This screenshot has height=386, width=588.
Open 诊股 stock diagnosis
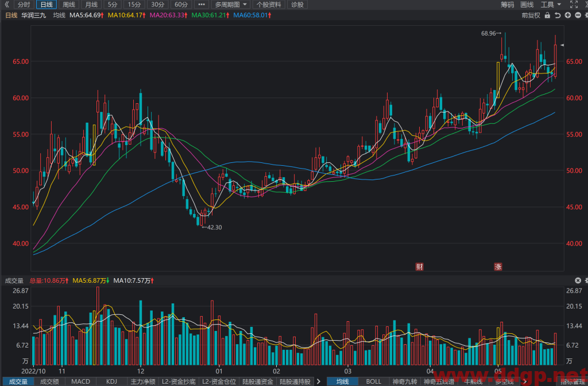pyautogui.click(x=297, y=5)
